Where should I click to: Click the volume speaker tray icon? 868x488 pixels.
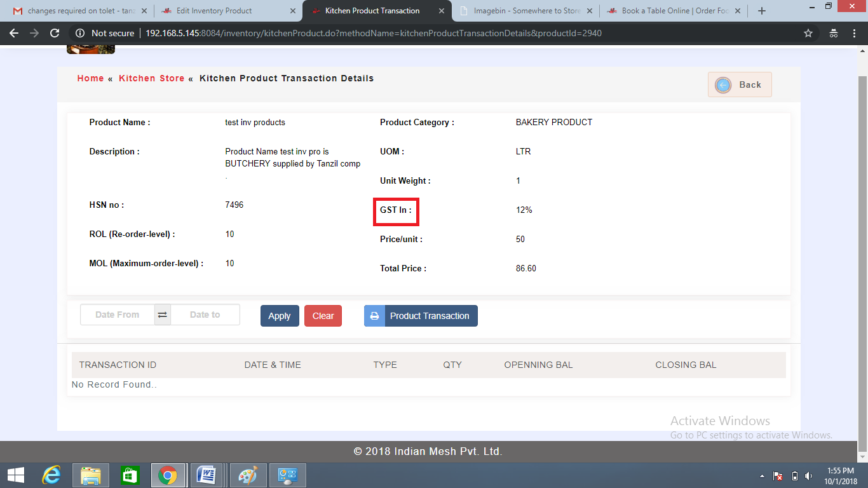pos(808,476)
